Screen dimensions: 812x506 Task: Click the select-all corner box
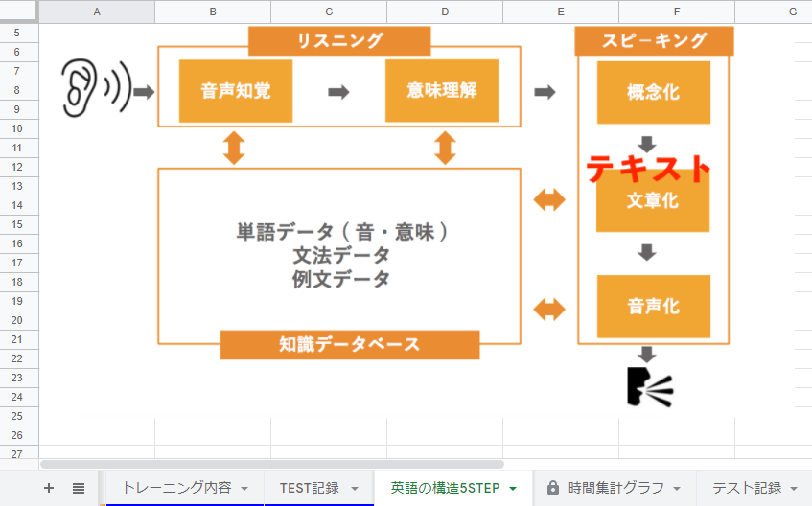click(18, 11)
